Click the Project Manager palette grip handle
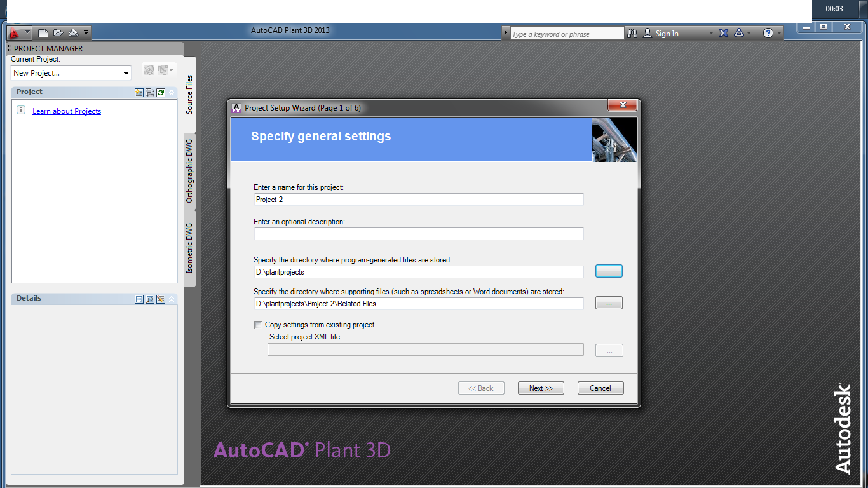Viewport: 868px width, 488px height. 10,48
